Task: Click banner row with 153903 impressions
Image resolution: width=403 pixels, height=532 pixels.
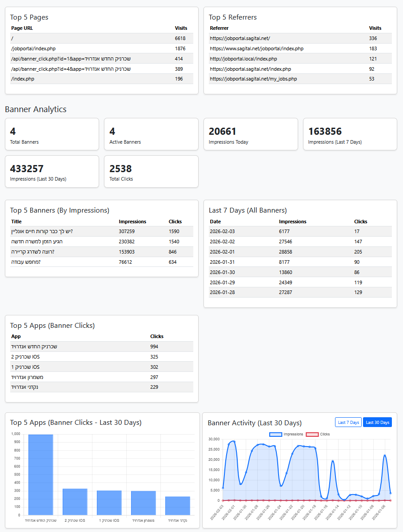Action: [x=102, y=252]
